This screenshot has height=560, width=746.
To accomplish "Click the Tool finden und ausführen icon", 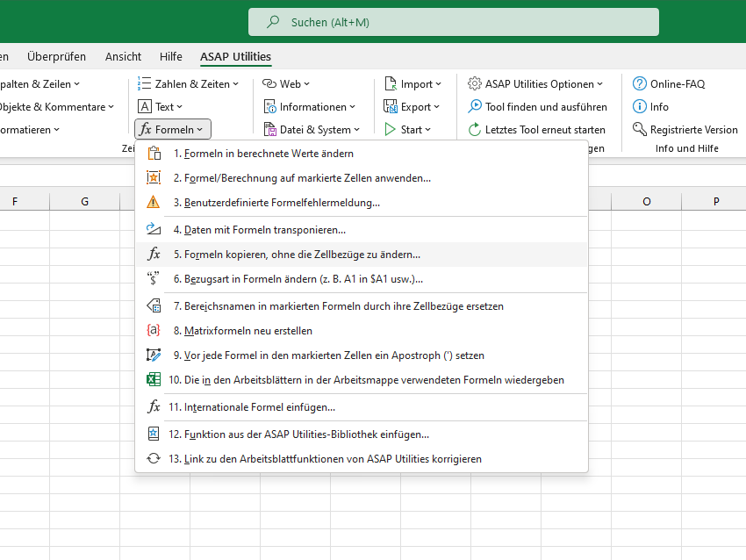I will click(x=474, y=106).
